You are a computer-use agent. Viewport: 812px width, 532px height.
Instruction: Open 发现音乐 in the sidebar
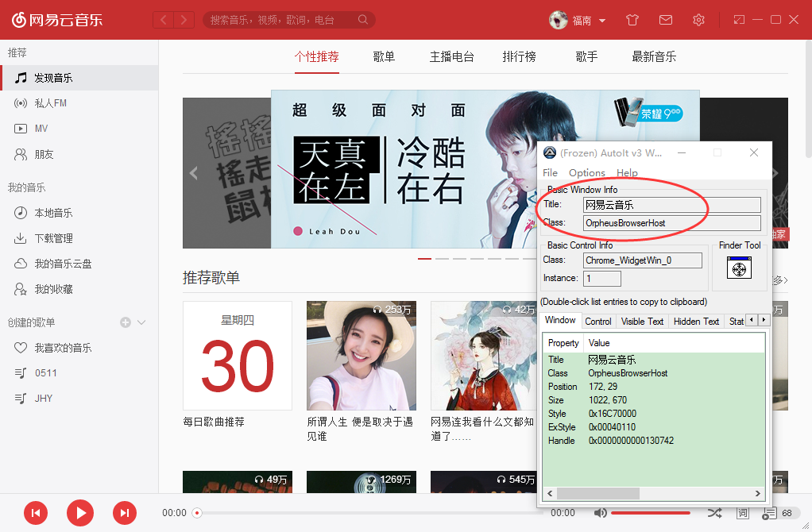(79, 78)
